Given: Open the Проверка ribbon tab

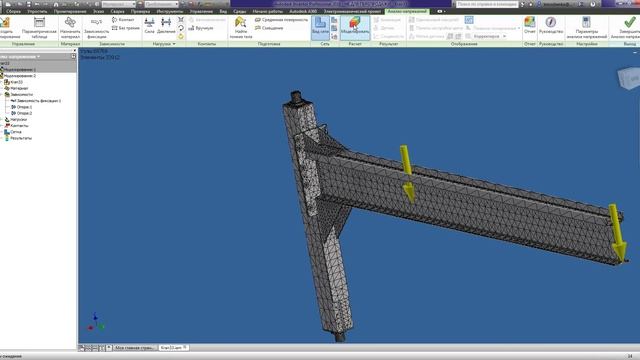Looking at the screenshot, I should tap(140, 11).
